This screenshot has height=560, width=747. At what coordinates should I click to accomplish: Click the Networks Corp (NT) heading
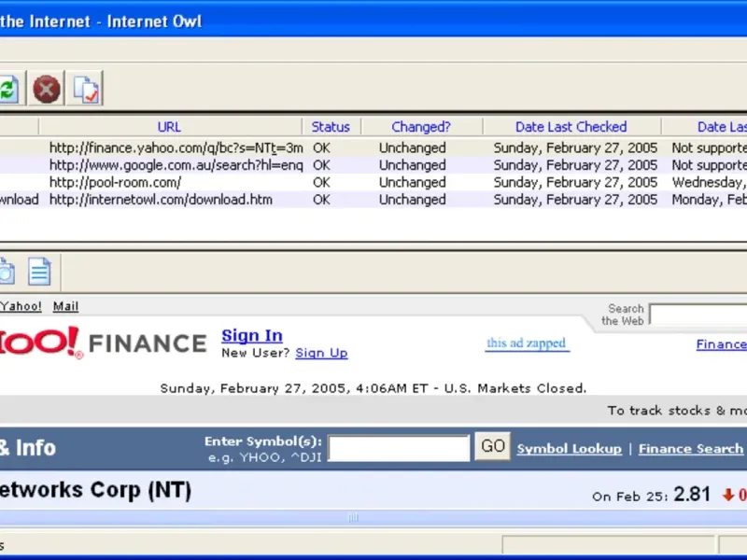(95, 490)
